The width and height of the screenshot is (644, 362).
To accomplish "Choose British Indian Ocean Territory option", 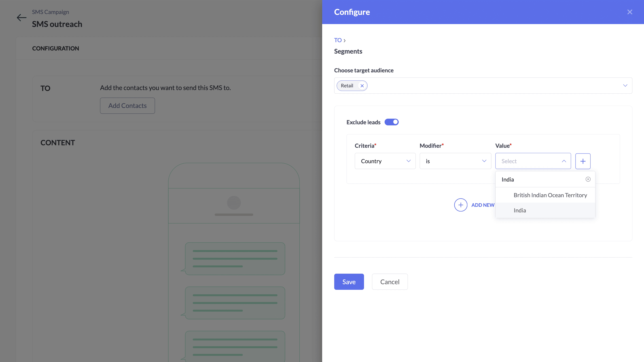I will tap(550, 195).
